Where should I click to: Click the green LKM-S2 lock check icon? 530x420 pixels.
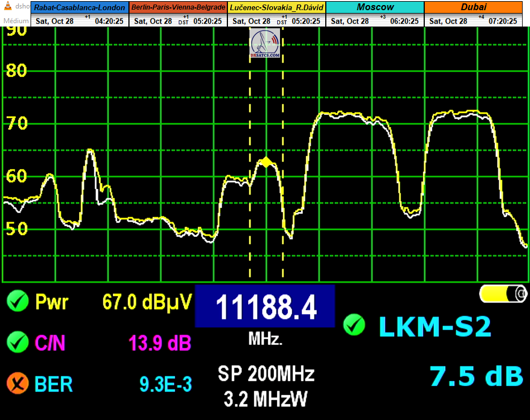pos(355,324)
